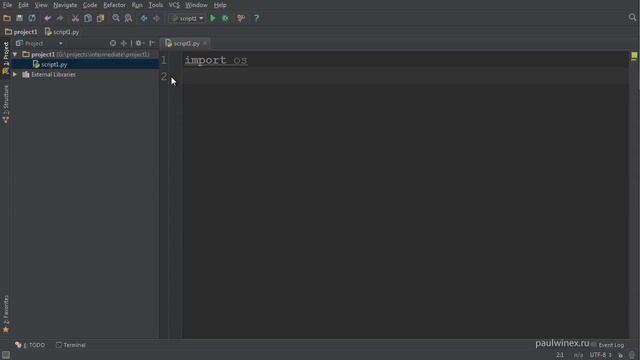Click the Cut scissors icon
Image resolution: width=640 pixels, height=360 pixels.
click(75, 18)
